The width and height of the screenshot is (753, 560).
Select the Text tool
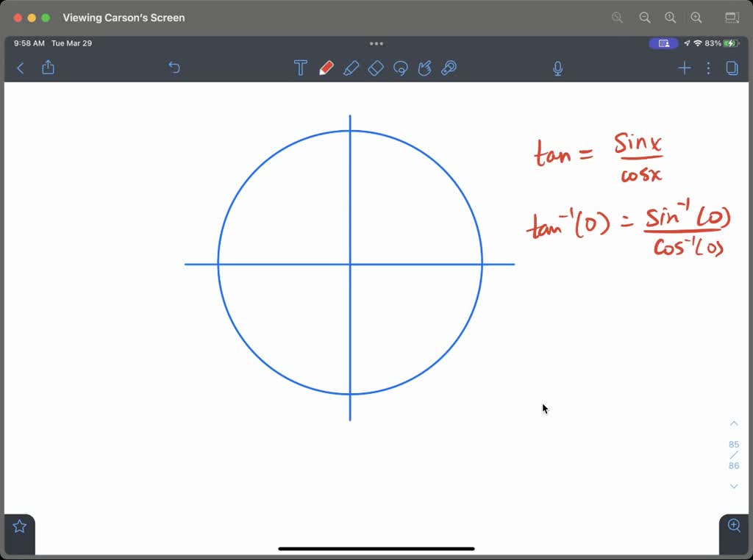click(x=300, y=68)
